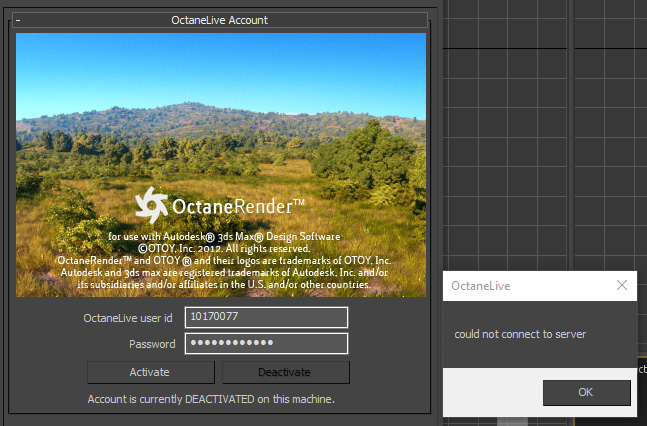Click the 'OctaneLive user id' label
The image size is (647, 426).
coord(128,318)
